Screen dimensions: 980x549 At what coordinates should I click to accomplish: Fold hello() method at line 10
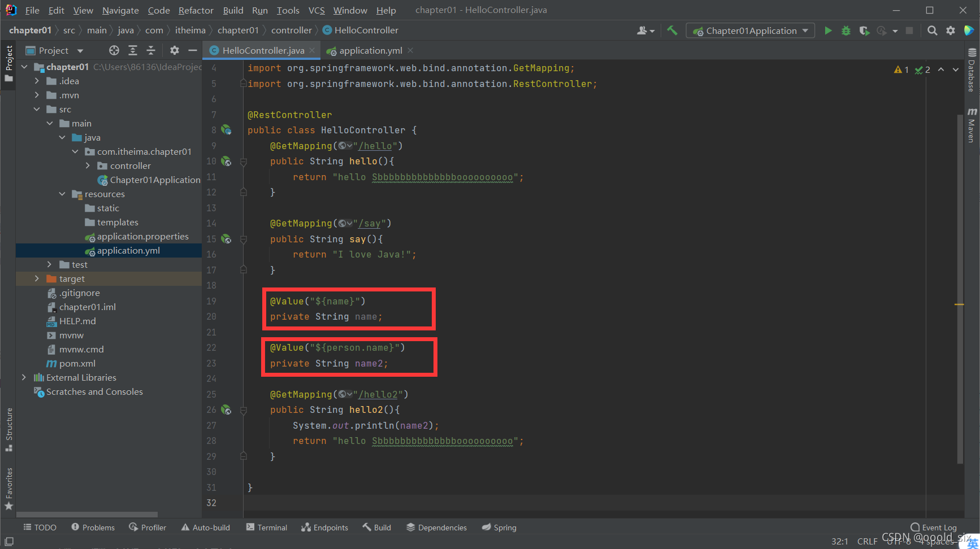pos(244,162)
